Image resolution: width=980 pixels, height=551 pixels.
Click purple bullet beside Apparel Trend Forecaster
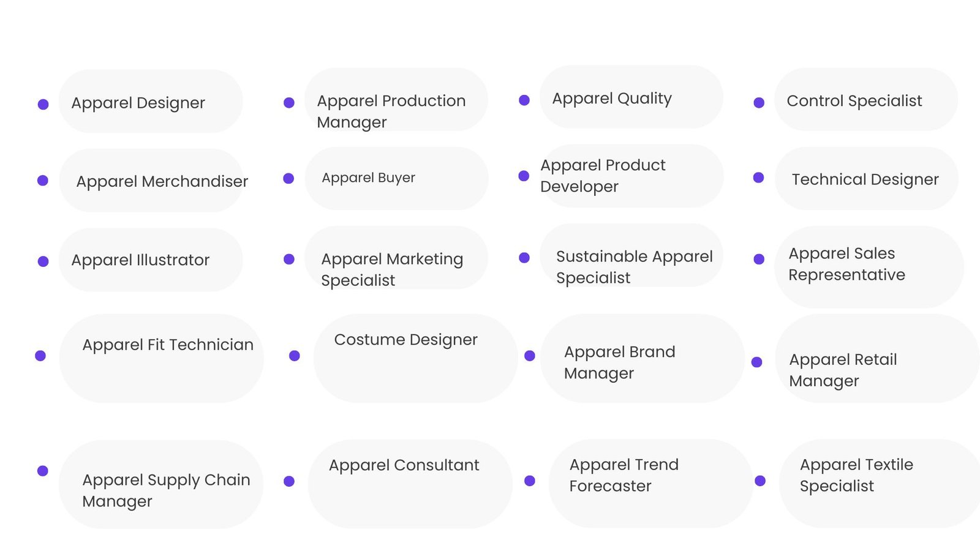(x=530, y=481)
